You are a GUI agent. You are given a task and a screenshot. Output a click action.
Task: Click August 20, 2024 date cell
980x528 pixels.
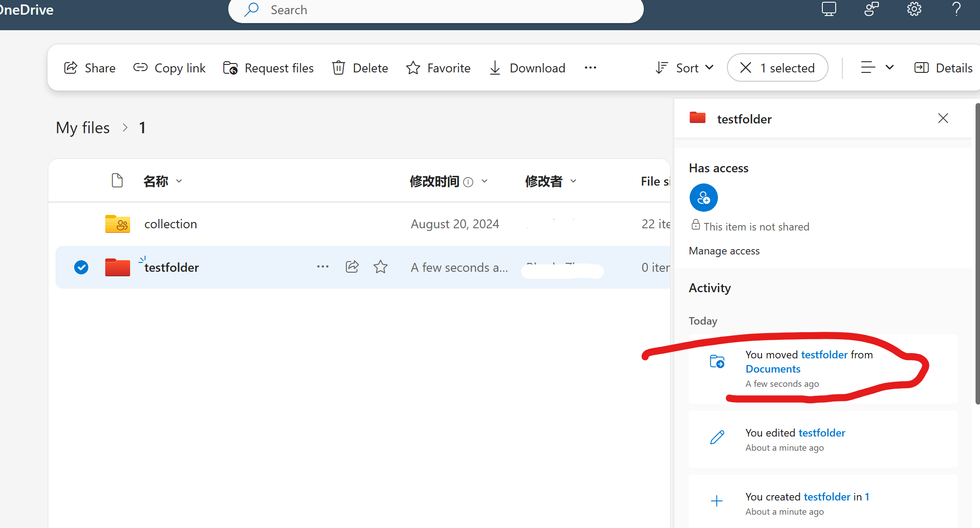[455, 224]
